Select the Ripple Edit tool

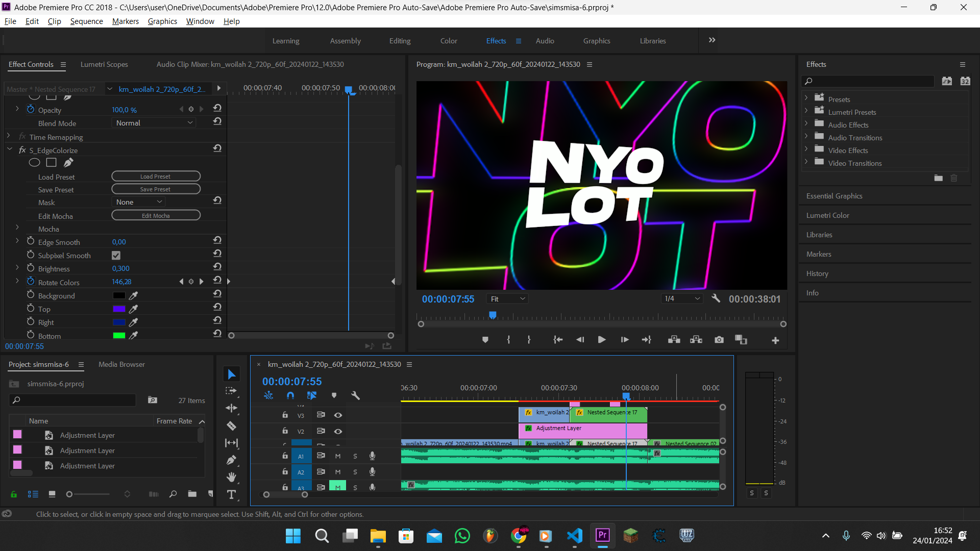click(x=231, y=408)
